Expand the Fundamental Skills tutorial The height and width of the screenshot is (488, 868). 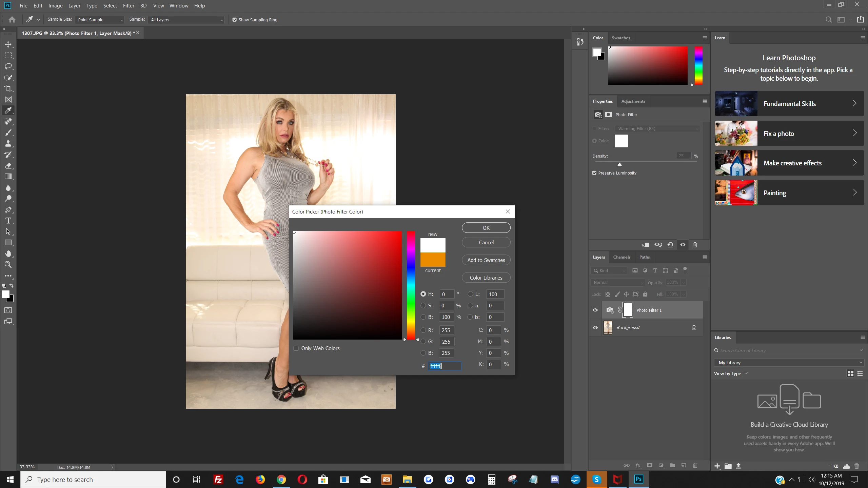789,104
